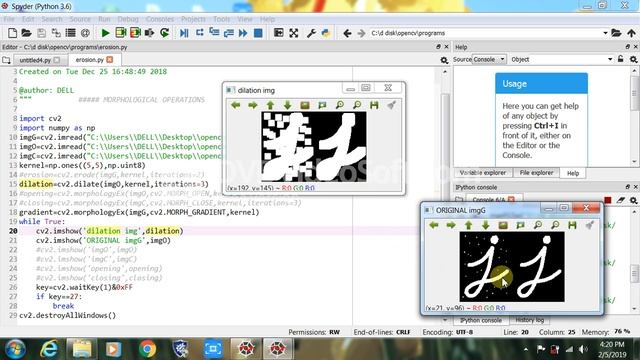Go to parent directory up-arrow icon
Viewport: 640px width, 360px height.
click(x=631, y=33)
